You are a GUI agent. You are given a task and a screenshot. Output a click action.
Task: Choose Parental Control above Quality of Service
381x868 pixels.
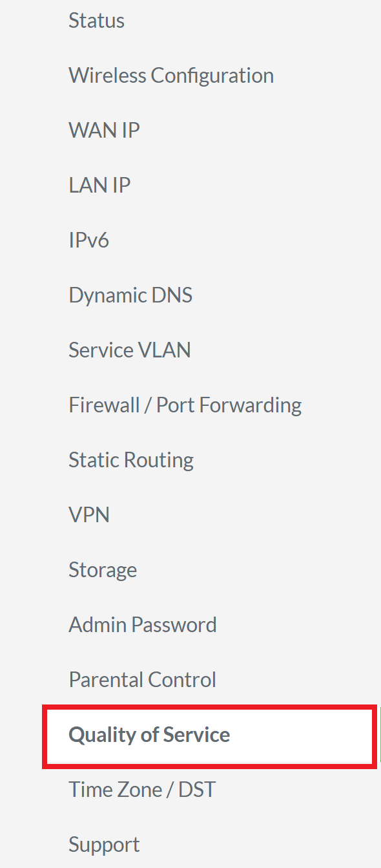(x=142, y=679)
